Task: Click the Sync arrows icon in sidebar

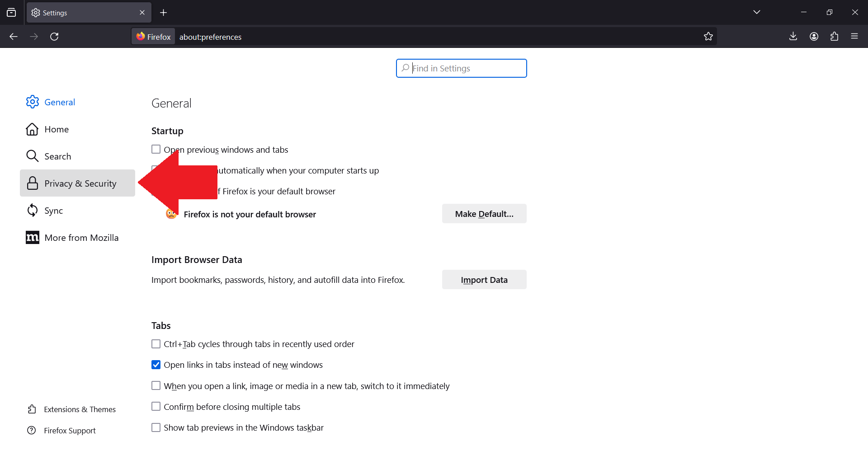Action: pos(32,210)
